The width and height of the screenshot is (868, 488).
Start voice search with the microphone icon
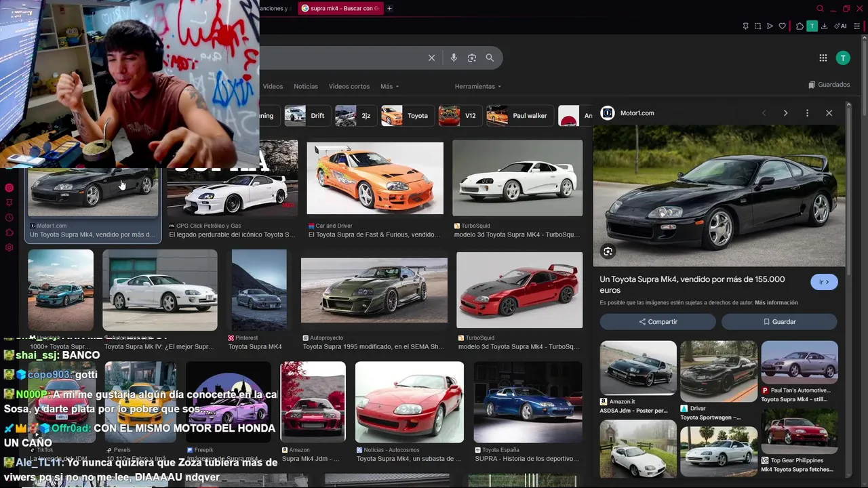[x=454, y=58]
